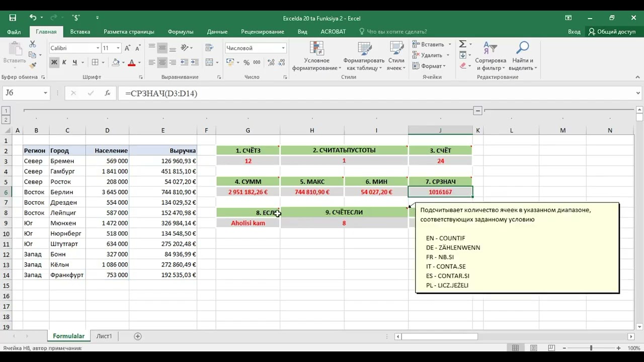Toggle italic (К) formatting
Viewport: 644px width, 362px height.
click(64, 62)
